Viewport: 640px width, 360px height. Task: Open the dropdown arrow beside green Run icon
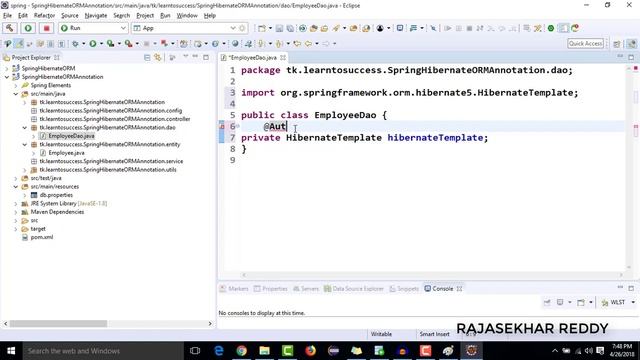pyautogui.click(x=101, y=44)
